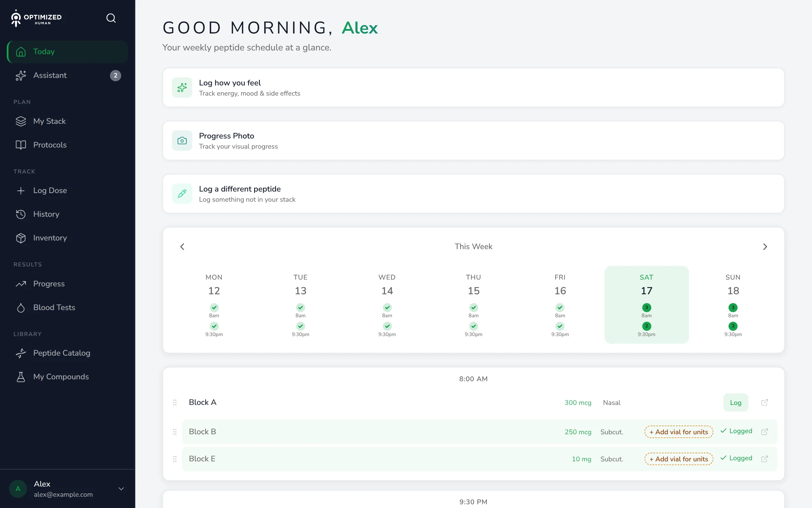The height and width of the screenshot is (508, 812).
Task: Click the search magnifier icon in sidebar
Action: point(111,18)
